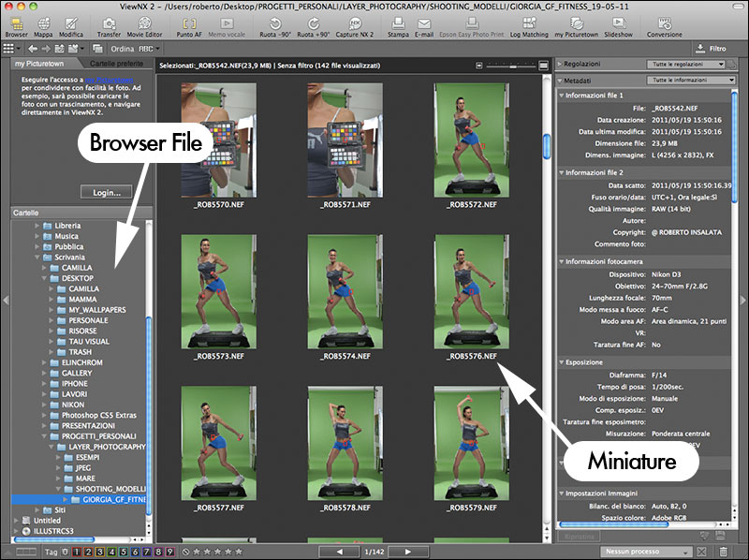Collapse the Informazioni fotocamera section
Screen dimensions: 749x560
pos(561,262)
